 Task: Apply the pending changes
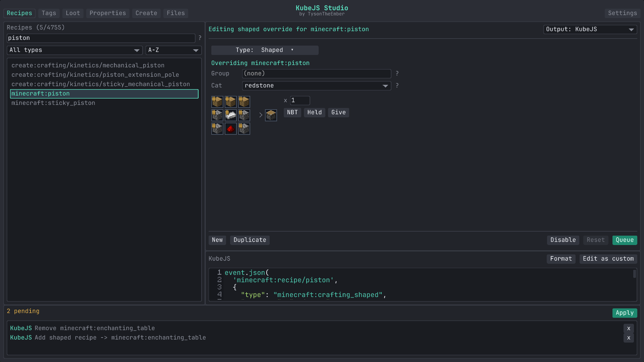625,313
